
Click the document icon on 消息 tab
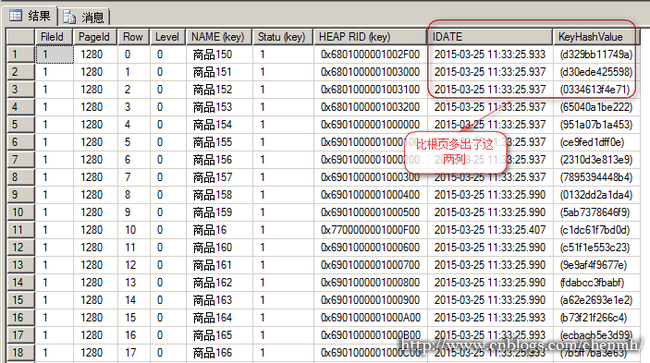(x=69, y=17)
